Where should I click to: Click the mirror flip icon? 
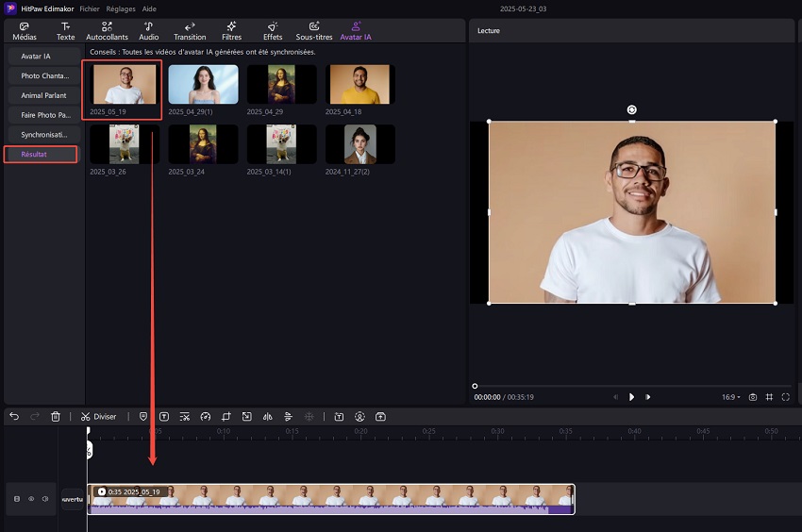(x=268, y=417)
